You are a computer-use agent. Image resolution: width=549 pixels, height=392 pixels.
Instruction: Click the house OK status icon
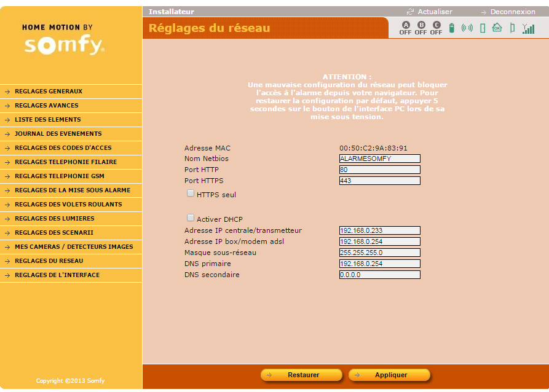[497, 28]
